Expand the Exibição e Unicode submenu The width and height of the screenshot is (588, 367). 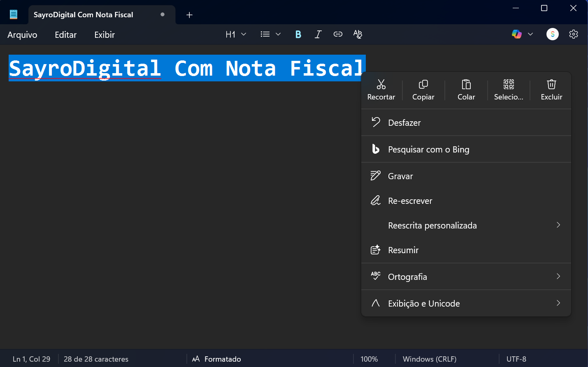point(465,303)
